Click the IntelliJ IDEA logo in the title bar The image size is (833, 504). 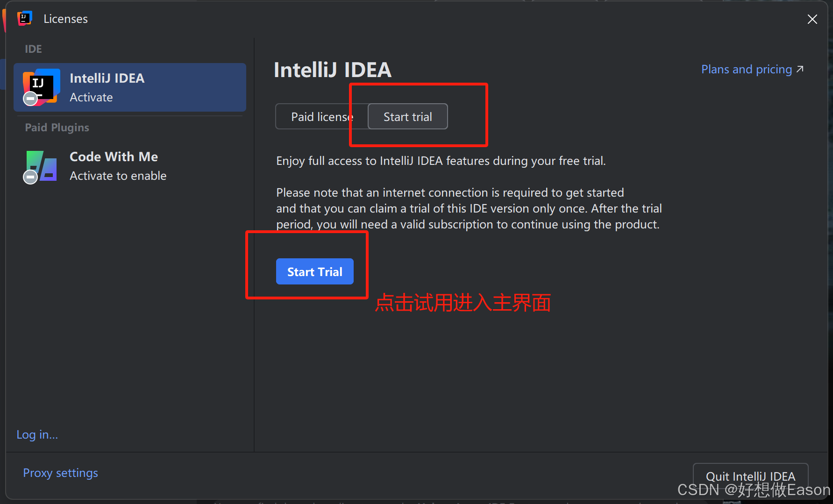point(24,19)
